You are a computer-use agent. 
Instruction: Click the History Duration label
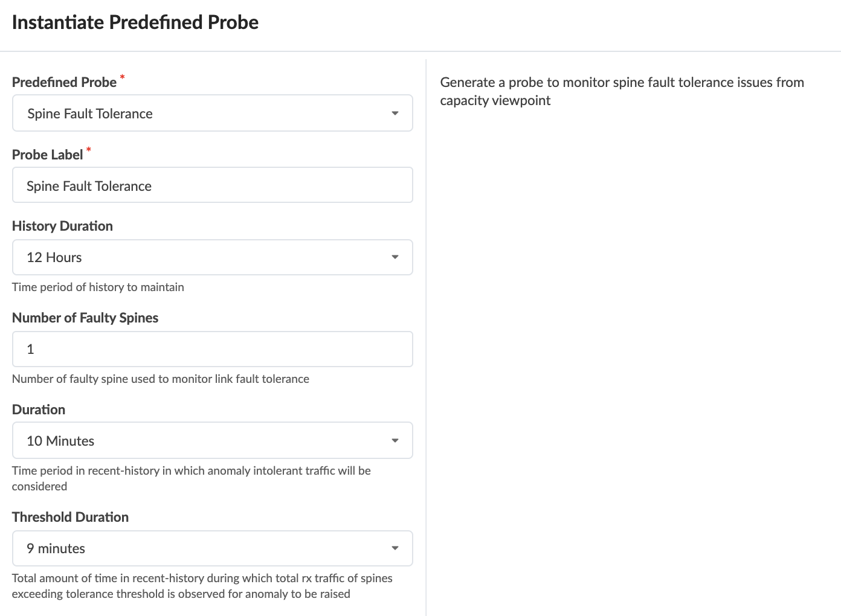point(62,226)
